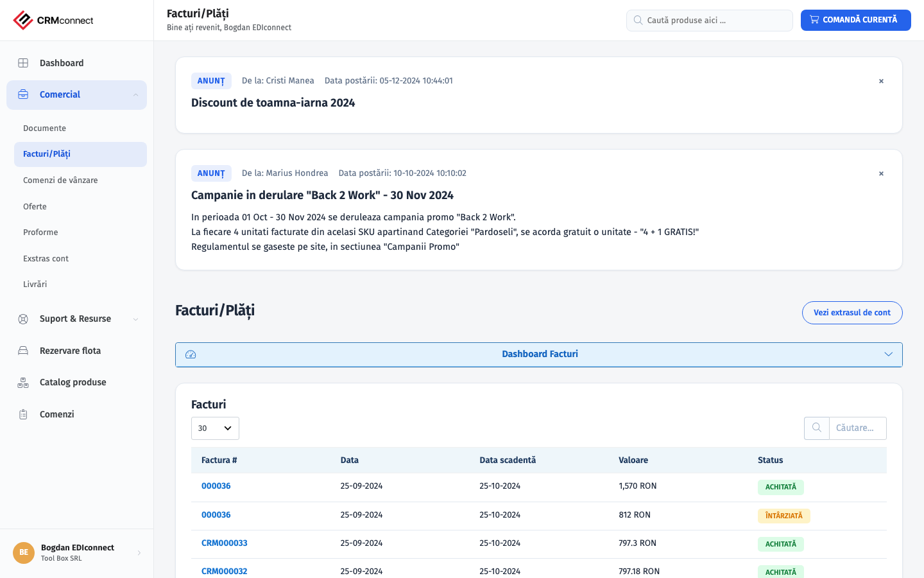This screenshot has height=578, width=924.
Task: Expand the Suport & Resurse submenu chevron
Action: click(135, 319)
